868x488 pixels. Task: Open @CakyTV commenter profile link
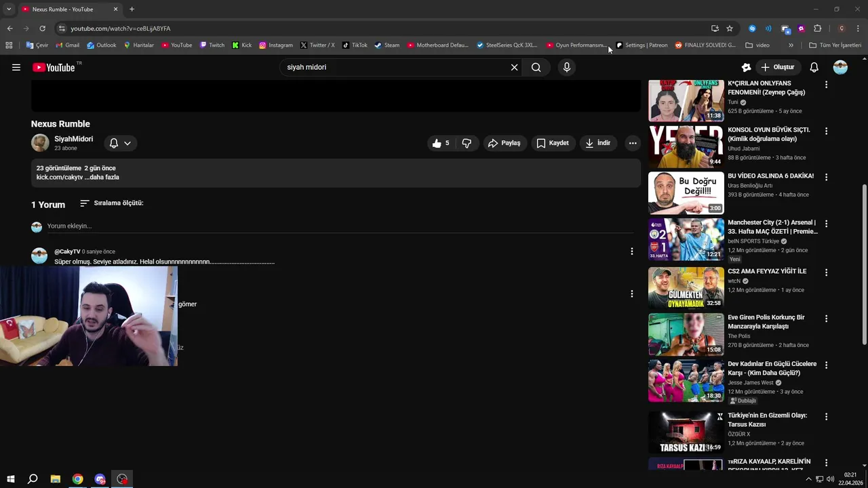[x=67, y=251]
